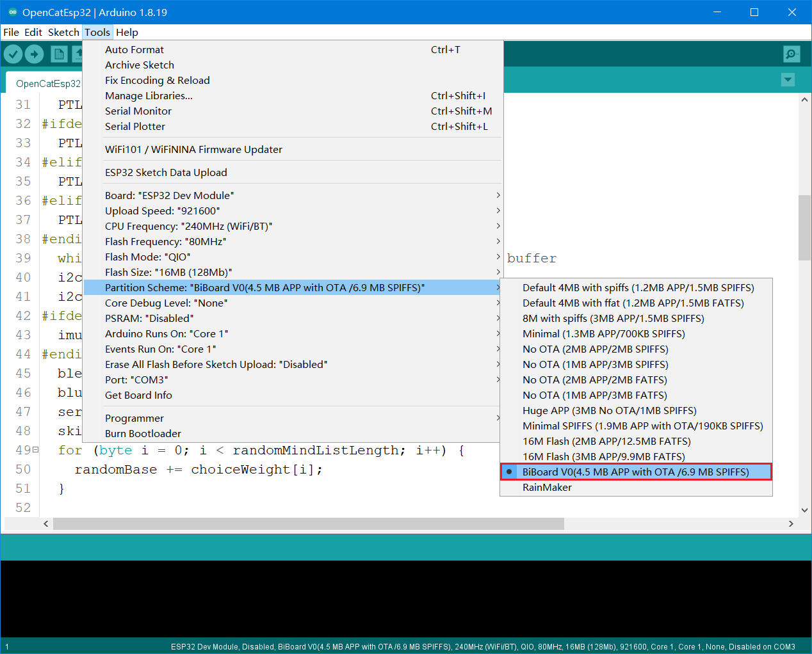Click the New sketch toolbar icon
The width and height of the screenshot is (812, 654).
click(x=59, y=54)
